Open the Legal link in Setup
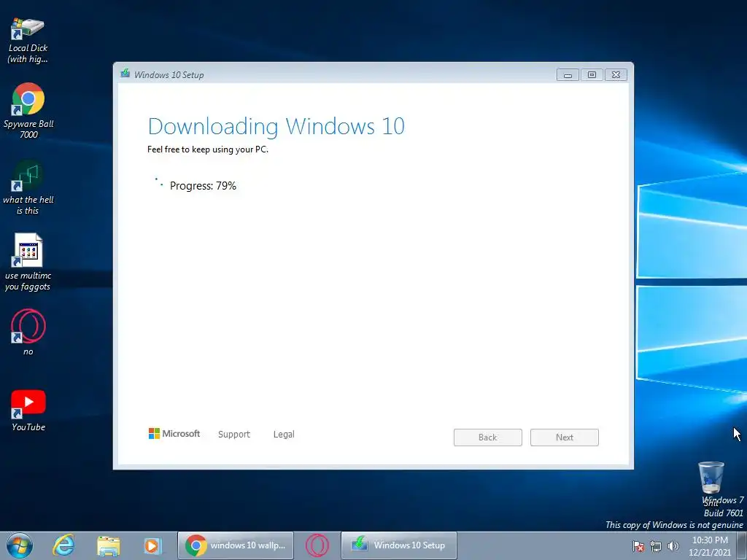Viewport: 747px width, 560px height. point(284,435)
